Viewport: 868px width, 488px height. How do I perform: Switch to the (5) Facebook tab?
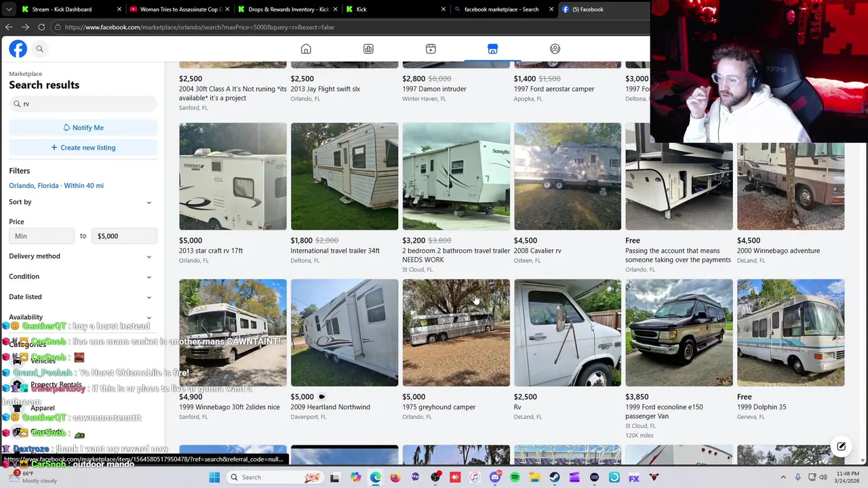click(604, 9)
